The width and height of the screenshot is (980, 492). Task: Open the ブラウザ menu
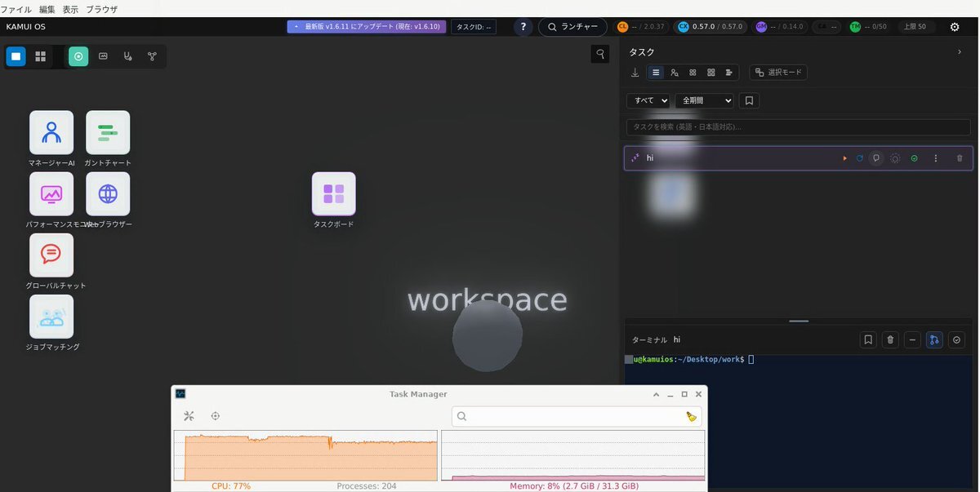pos(102,9)
